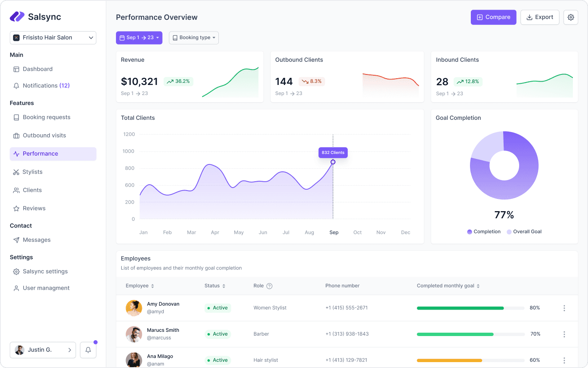Open the Frisisto Hair Salon dropdown
Viewport: 588px width, 368px height.
[x=53, y=37]
